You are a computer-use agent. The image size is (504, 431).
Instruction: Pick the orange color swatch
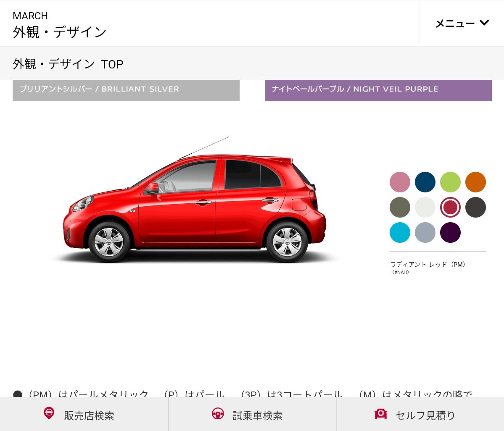coord(475,182)
